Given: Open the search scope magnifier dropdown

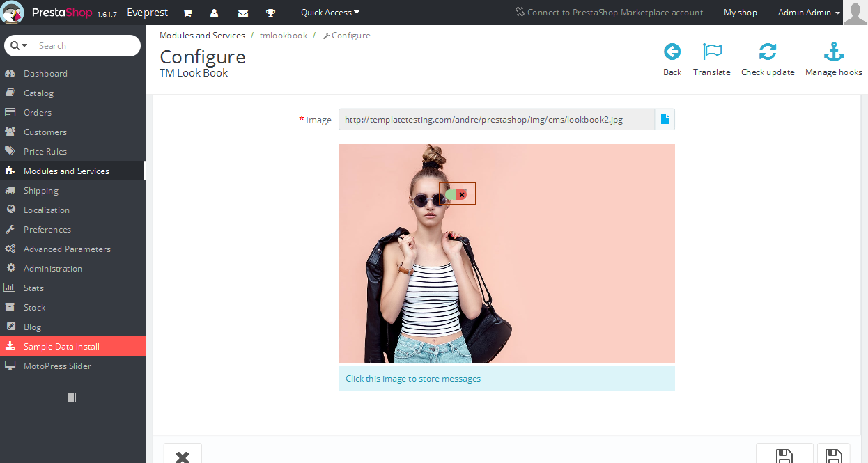Looking at the screenshot, I should click(x=19, y=45).
